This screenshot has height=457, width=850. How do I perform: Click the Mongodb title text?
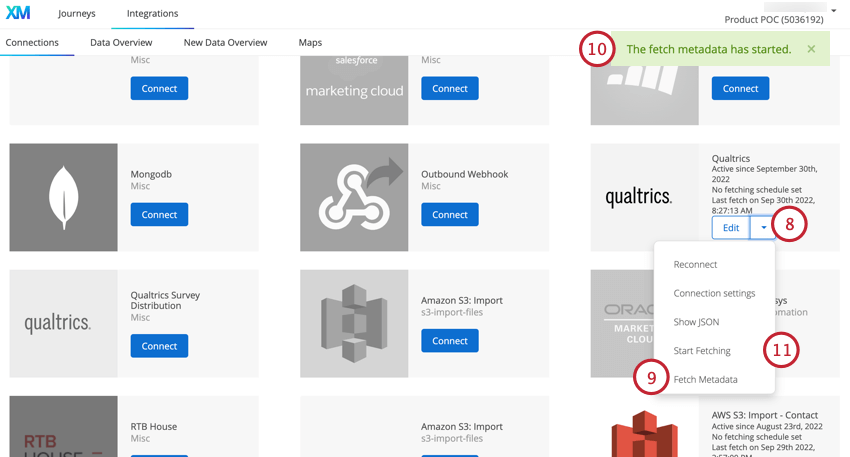coord(151,174)
